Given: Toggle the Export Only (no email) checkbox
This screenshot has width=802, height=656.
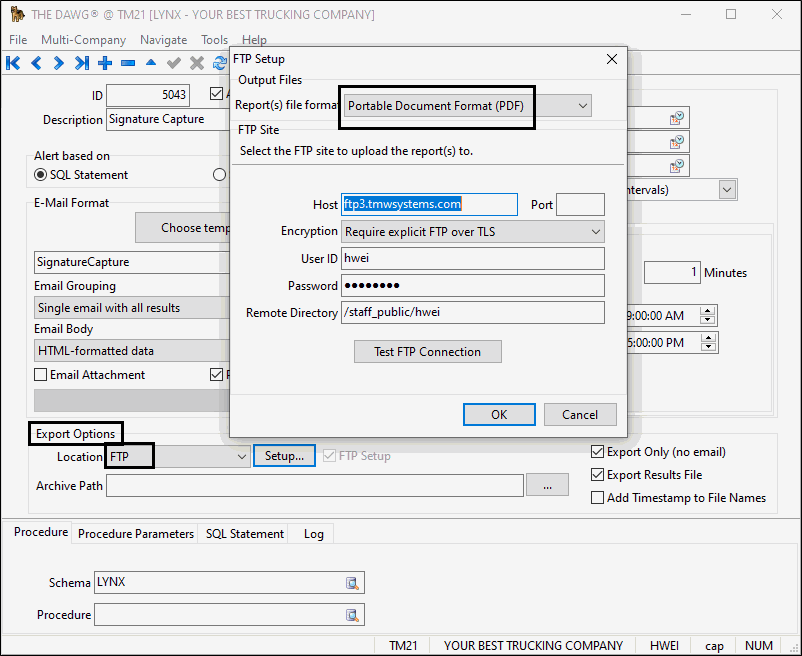Looking at the screenshot, I should point(598,452).
